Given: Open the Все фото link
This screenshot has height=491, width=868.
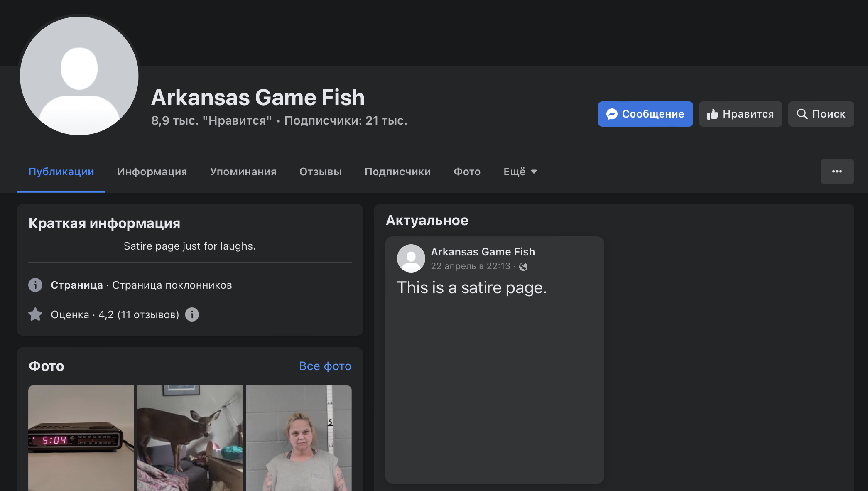Looking at the screenshot, I should 325,366.
